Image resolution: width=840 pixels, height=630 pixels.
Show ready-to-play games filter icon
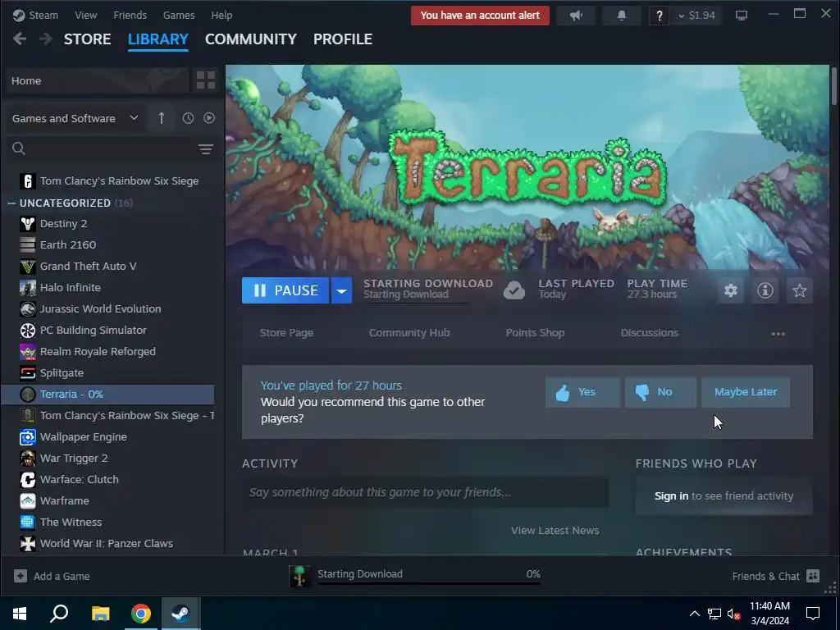209,118
